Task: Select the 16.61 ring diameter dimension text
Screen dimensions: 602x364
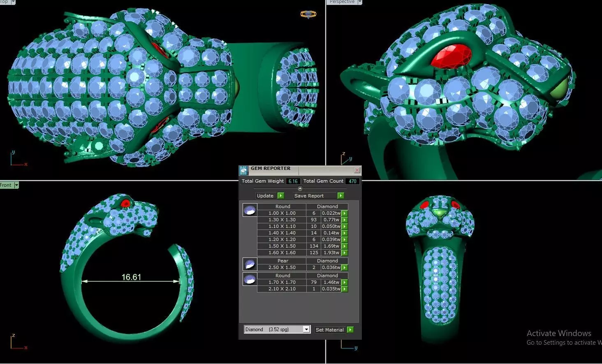Action: point(131,277)
